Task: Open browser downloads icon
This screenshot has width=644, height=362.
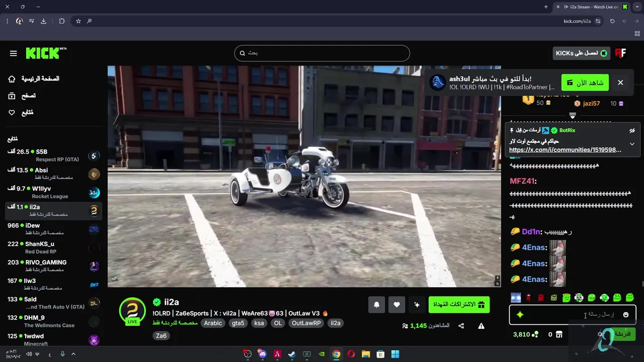Action: pos(43,21)
